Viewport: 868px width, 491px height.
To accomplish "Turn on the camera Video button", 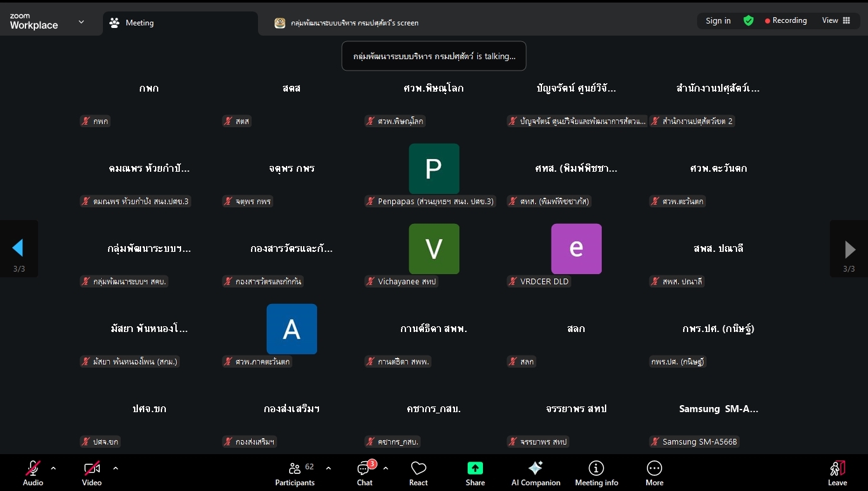I will [92, 469].
